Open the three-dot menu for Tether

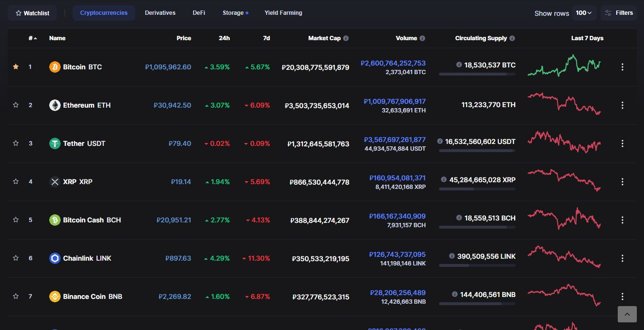point(623,143)
